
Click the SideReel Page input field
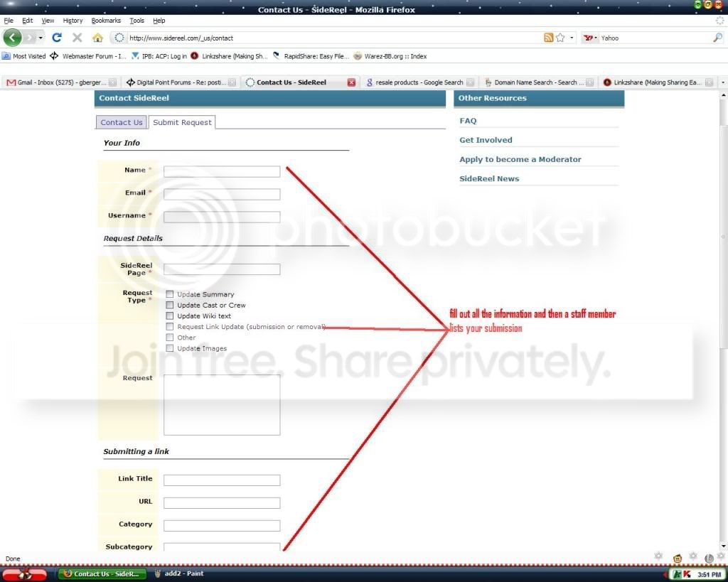click(222, 269)
